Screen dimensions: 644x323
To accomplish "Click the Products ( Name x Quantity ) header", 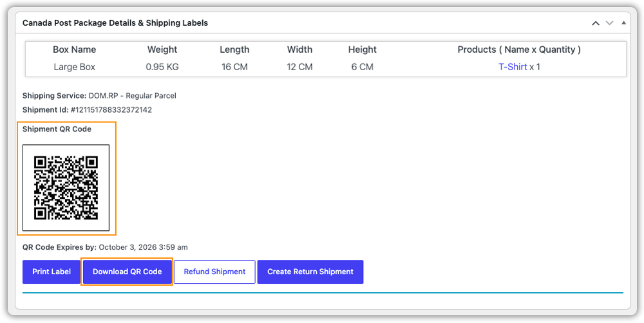I will tap(519, 50).
